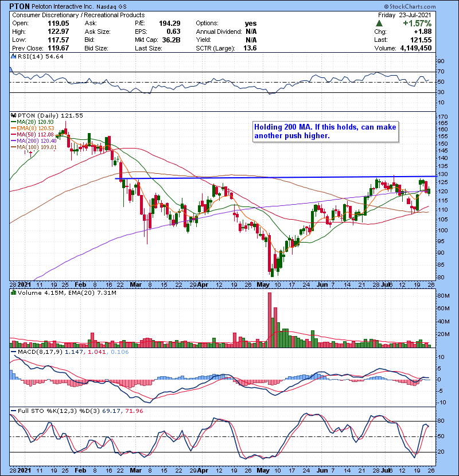Screen dimensions: 459x476
Task: Click the RSI indicator line icon
Action: tap(13, 56)
